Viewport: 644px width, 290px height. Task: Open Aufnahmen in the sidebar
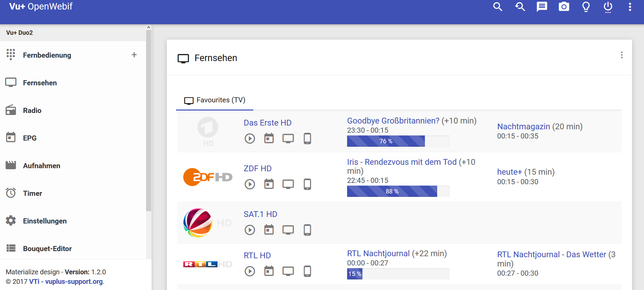[42, 166]
